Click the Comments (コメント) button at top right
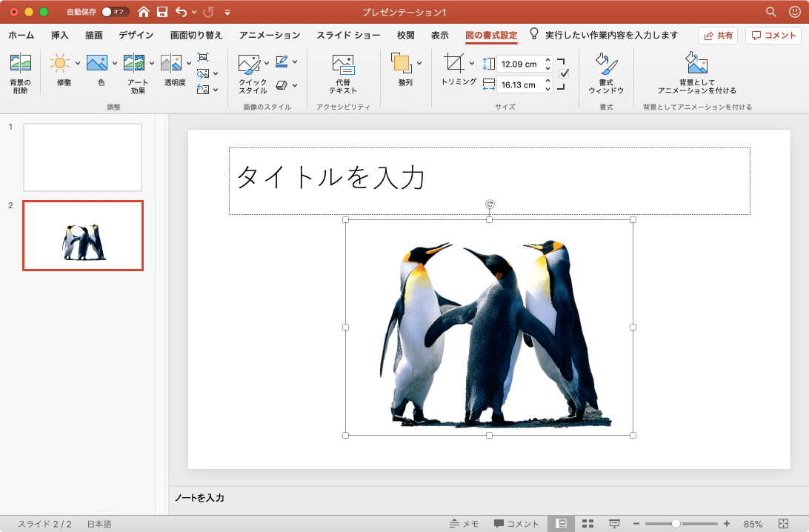Screen dimensions: 809x532 [x=773, y=36]
